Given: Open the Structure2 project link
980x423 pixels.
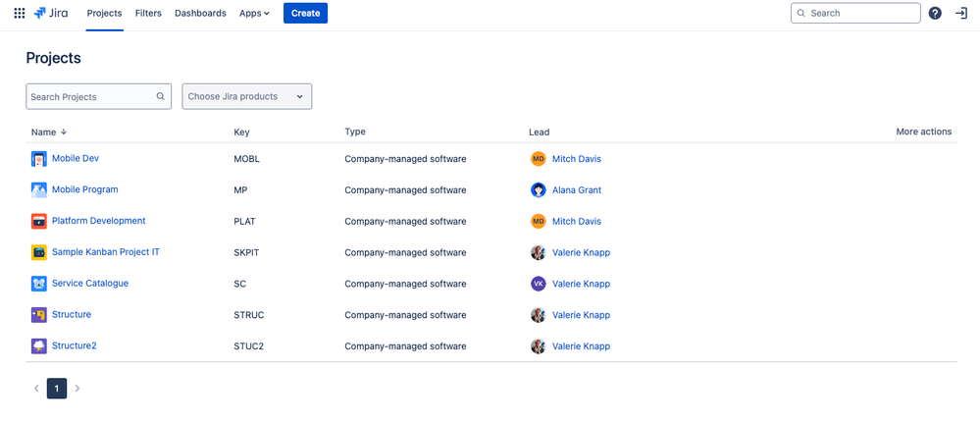Looking at the screenshot, I should 75,346.
